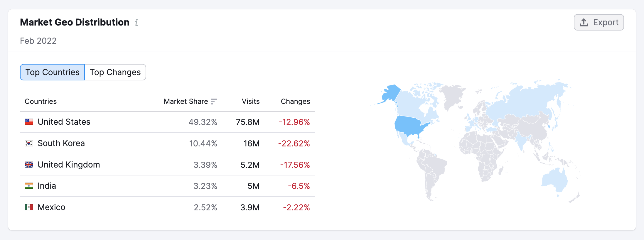This screenshot has height=240, width=644.
Task: Switch to the Top Changes tab
Action: click(115, 72)
